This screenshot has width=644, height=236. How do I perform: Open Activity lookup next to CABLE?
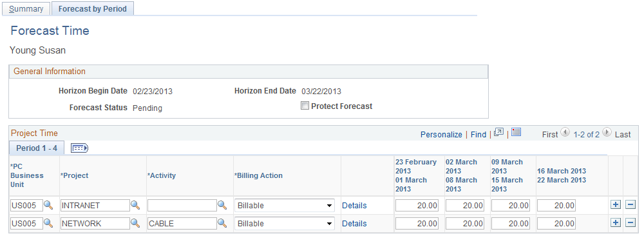(222, 223)
